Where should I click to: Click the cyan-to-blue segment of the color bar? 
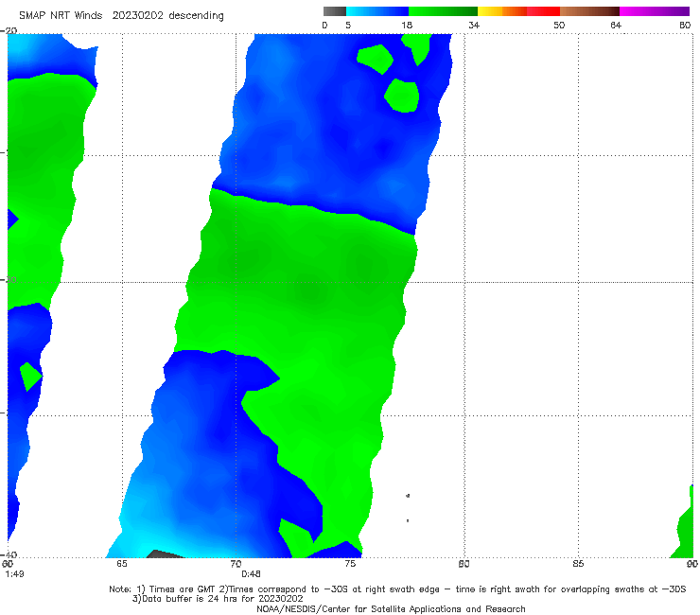coord(377,11)
